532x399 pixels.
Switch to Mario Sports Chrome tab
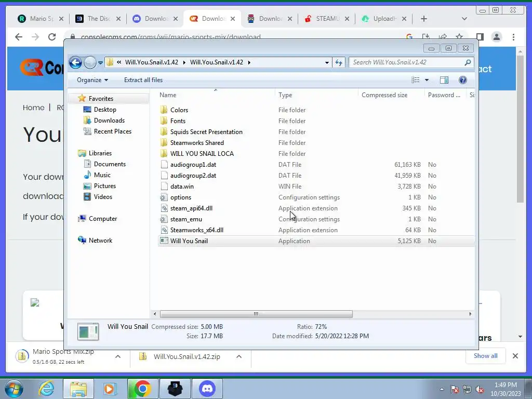(x=41, y=19)
